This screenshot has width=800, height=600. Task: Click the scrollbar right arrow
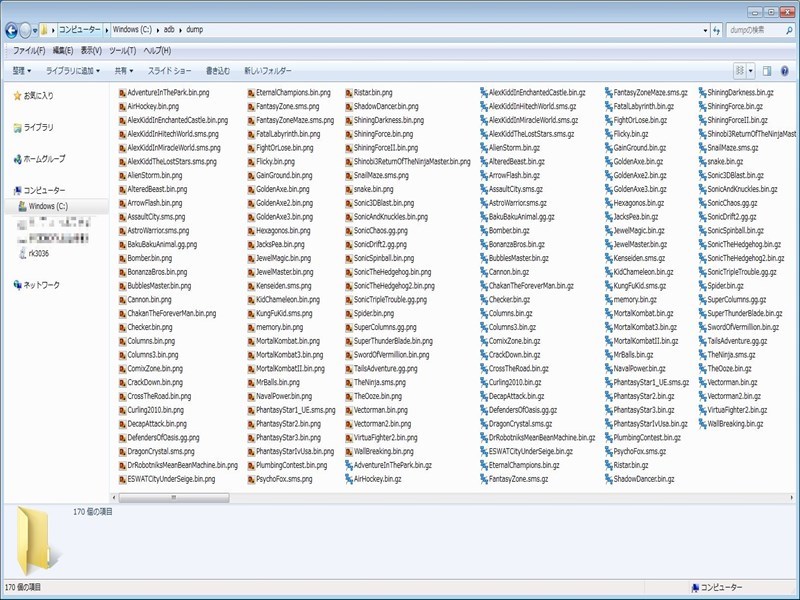tap(791, 497)
